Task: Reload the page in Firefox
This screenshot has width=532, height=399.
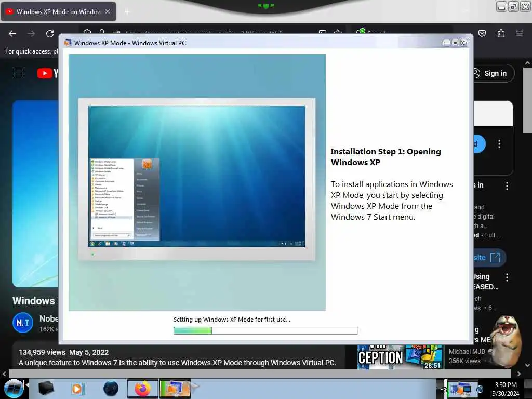Action: [x=50, y=33]
